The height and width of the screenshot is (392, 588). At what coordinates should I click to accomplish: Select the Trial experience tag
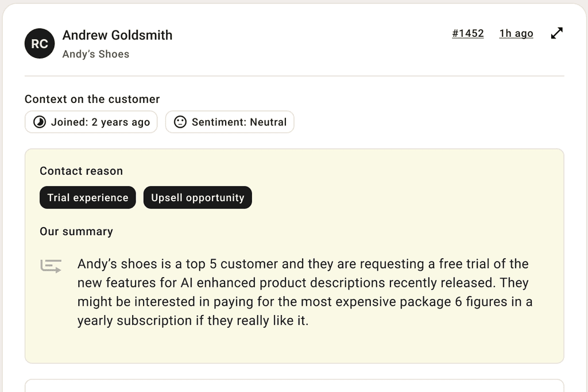pos(88,198)
